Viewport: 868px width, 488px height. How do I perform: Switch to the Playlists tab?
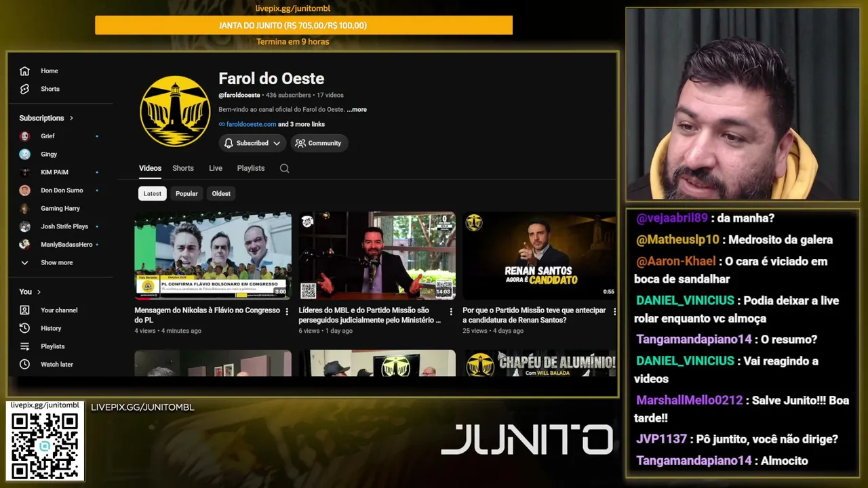251,168
